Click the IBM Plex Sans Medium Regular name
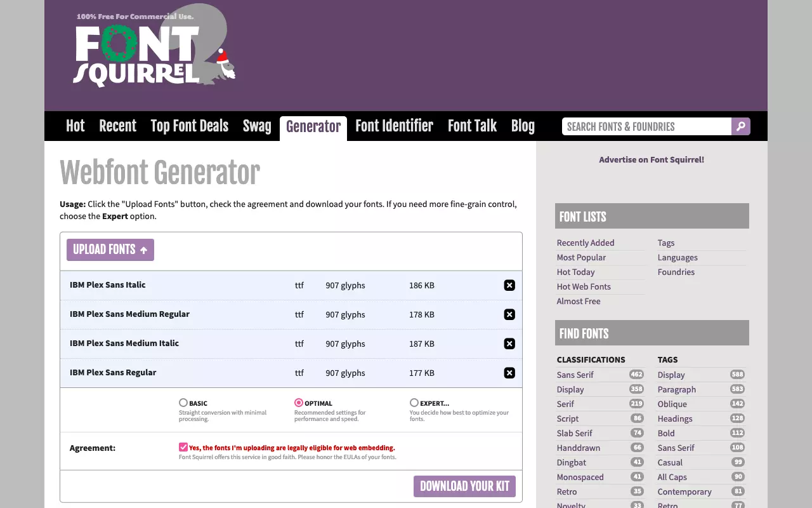The height and width of the screenshot is (508, 812). (x=129, y=314)
